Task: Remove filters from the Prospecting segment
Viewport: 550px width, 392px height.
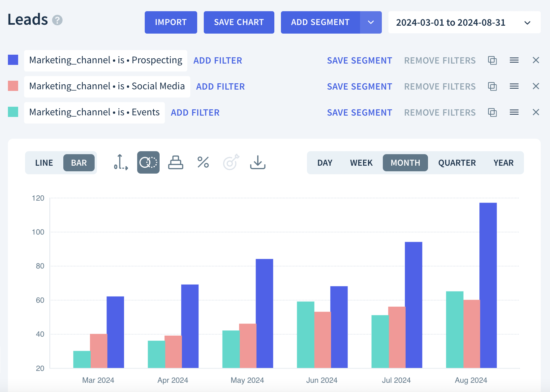Action: [440, 61]
